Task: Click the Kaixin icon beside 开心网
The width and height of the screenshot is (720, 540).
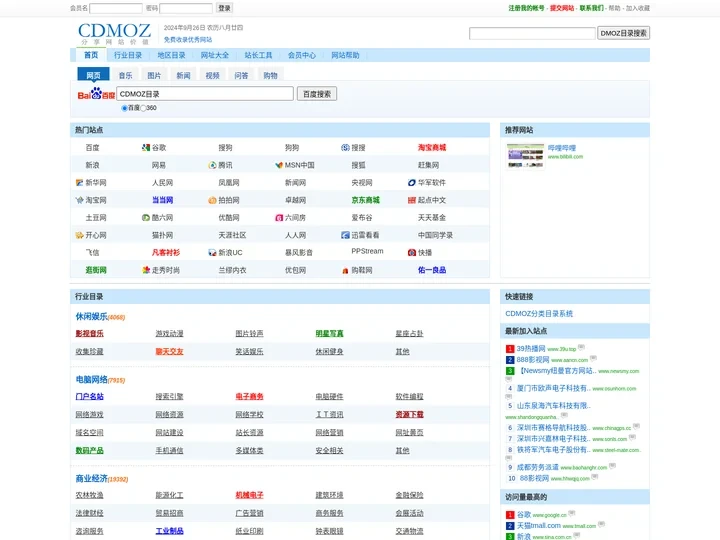Action: coord(79,235)
